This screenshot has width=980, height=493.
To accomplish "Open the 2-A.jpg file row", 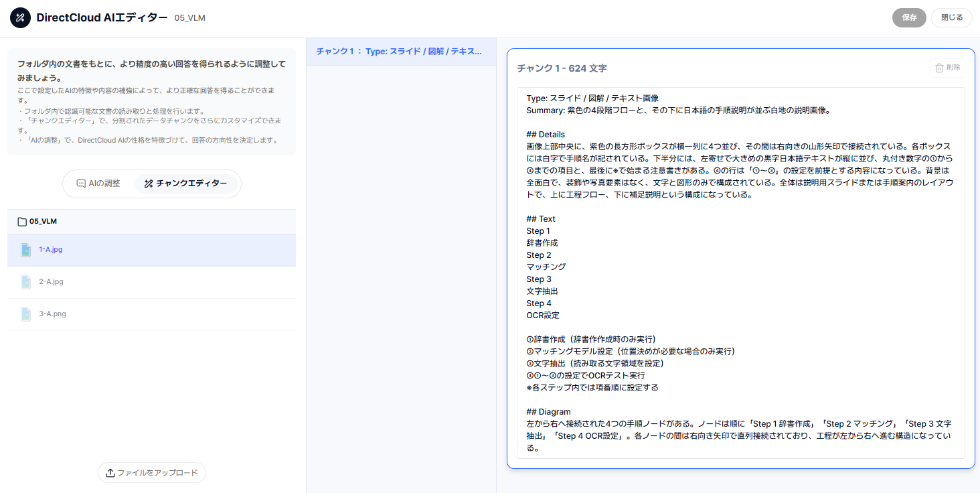I will (151, 282).
